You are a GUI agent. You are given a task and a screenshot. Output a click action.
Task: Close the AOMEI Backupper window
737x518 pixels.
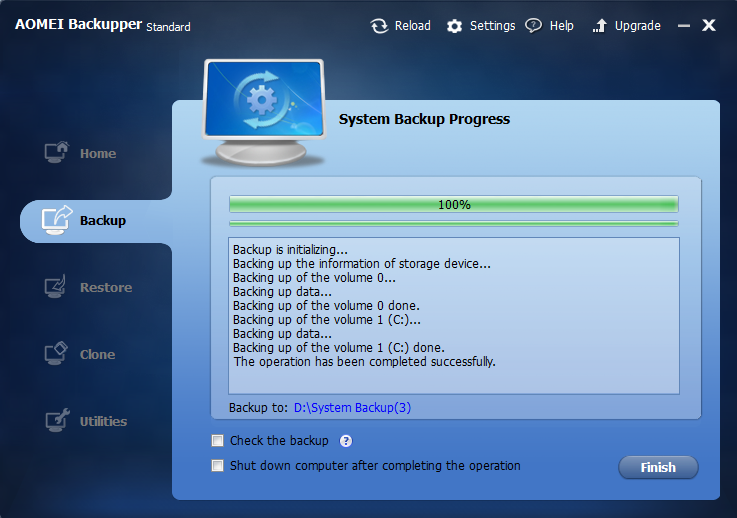coord(709,25)
